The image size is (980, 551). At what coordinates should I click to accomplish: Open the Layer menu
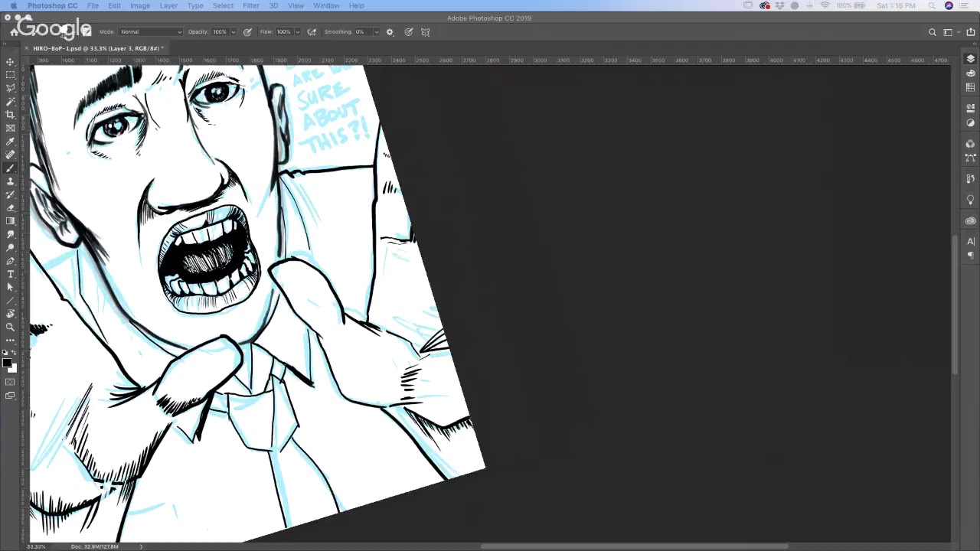click(x=168, y=5)
